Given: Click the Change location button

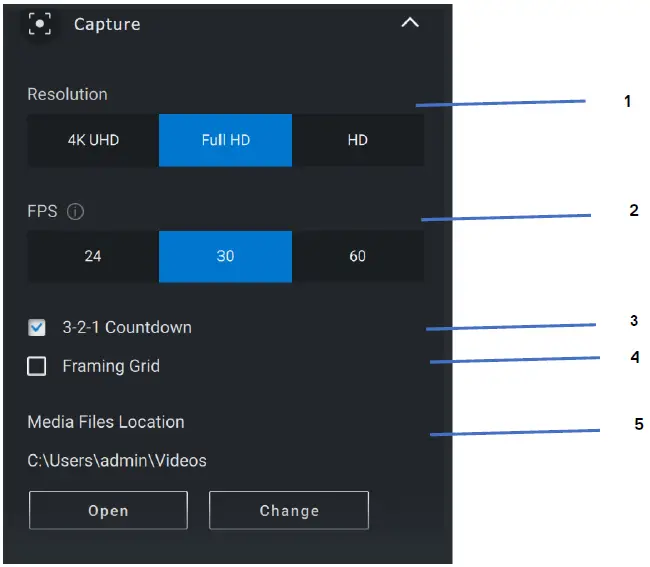Looking at the screenshot, I should tap(289, 510).
